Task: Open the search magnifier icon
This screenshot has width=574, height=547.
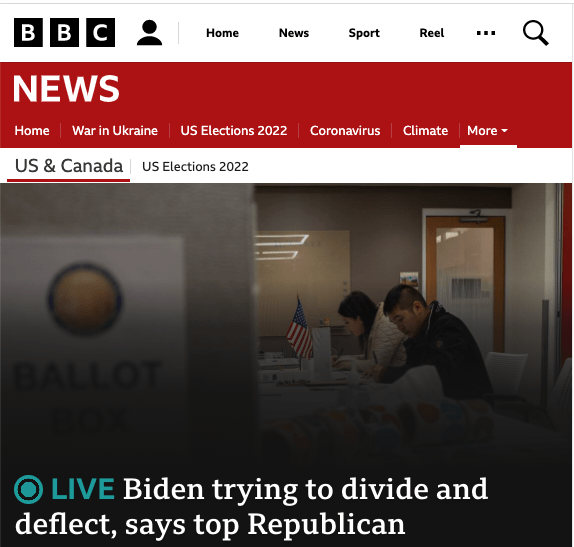Action: tap(536, 33)
